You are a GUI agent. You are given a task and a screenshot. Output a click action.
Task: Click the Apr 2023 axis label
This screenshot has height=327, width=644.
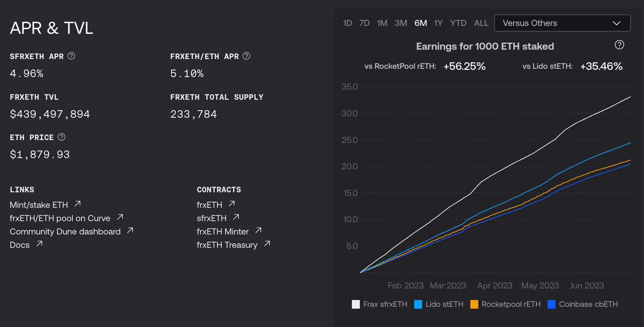(x=495, y=286)
